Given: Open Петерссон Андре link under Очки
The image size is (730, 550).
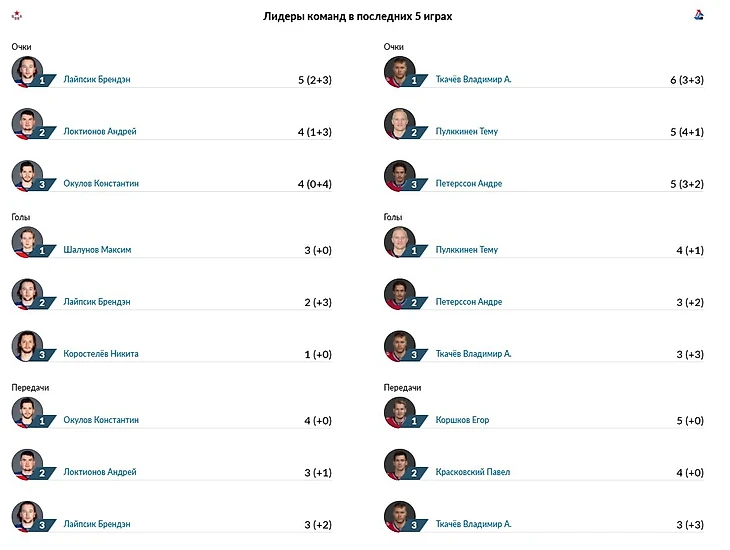Looking at the screenshot, I should [x=469, y=183].
